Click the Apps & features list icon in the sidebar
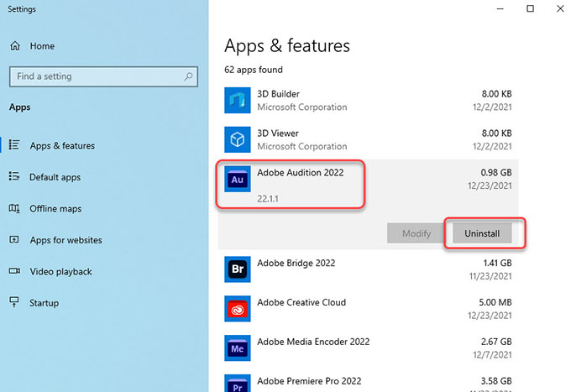 (x=14, y=145)
